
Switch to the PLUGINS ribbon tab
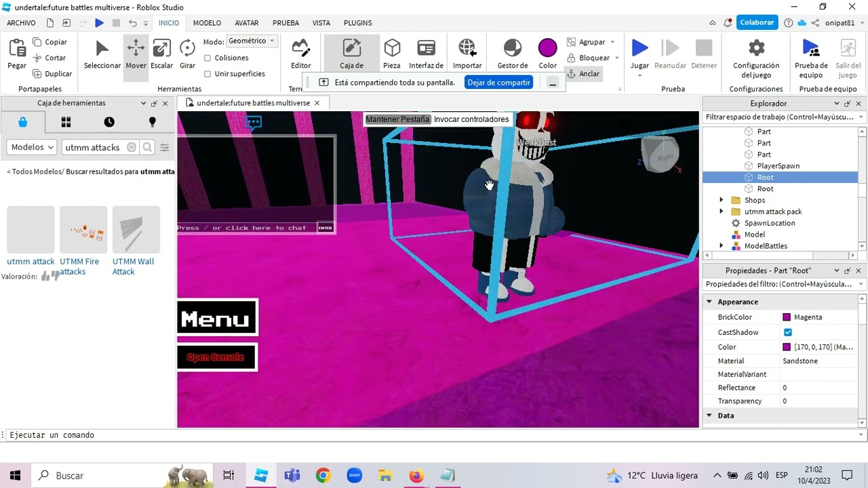[x=357, y=23]
